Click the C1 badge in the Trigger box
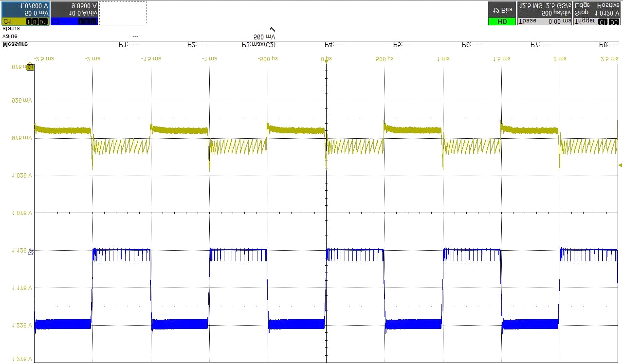623x364 pixels. click(603, 22)
